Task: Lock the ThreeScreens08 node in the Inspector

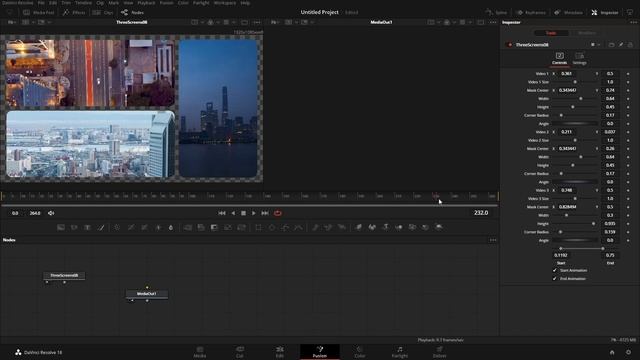Action: click(x=630, y=44)
